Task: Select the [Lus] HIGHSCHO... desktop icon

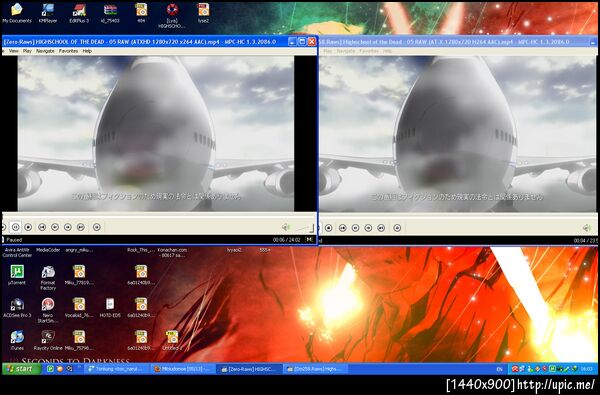Action: pos(172,16)
